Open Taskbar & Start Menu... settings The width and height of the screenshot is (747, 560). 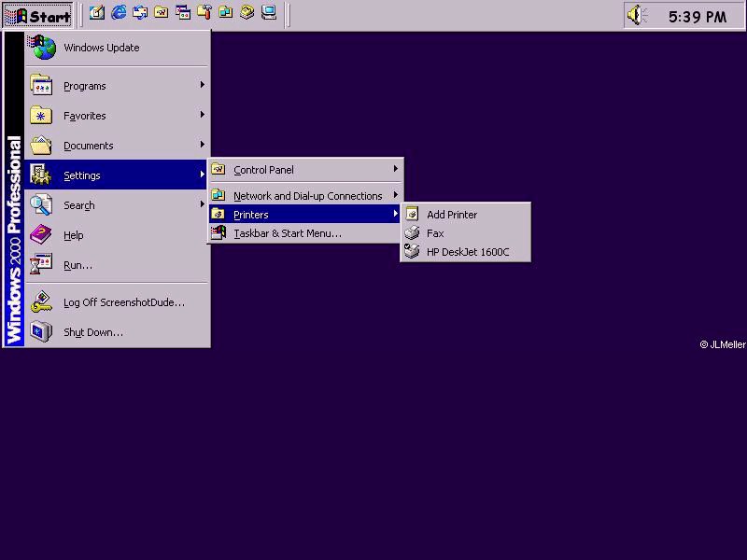point(305,233)
